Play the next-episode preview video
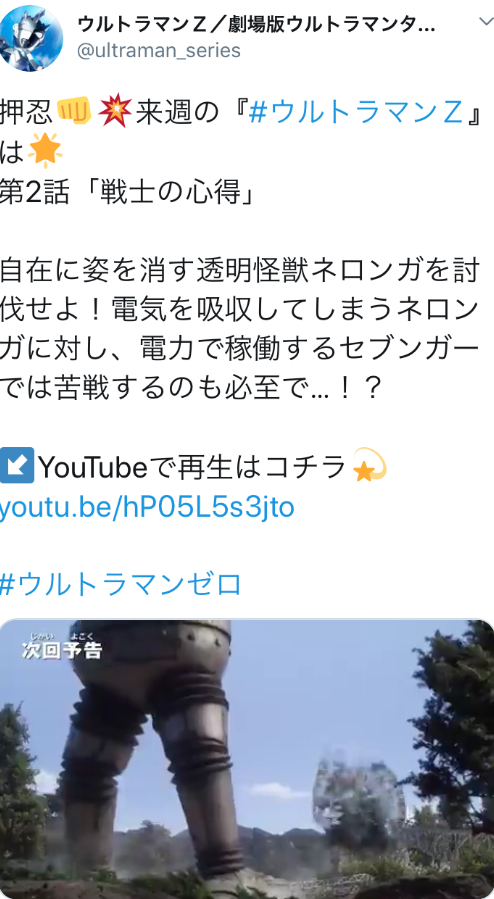 click(x=247, y=759)
